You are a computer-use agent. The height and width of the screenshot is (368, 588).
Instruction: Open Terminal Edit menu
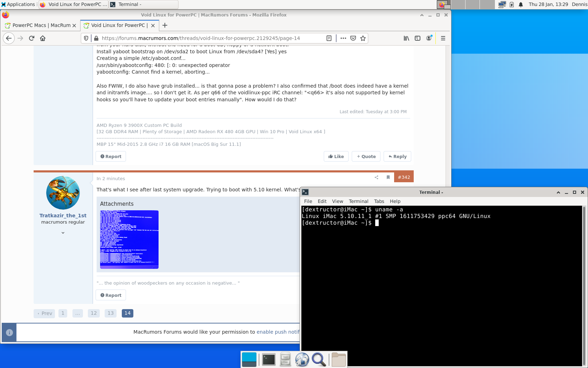click(x=322, y=201)
